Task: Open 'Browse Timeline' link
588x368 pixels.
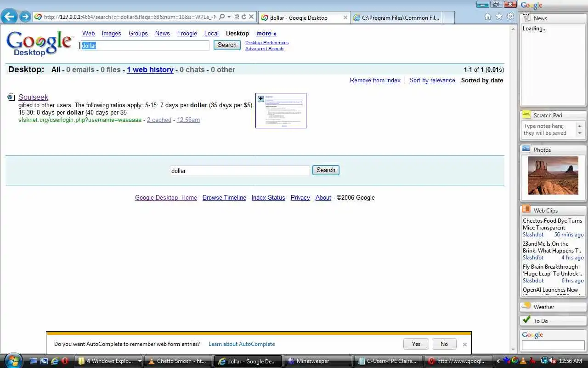Action: click(224, 197)
